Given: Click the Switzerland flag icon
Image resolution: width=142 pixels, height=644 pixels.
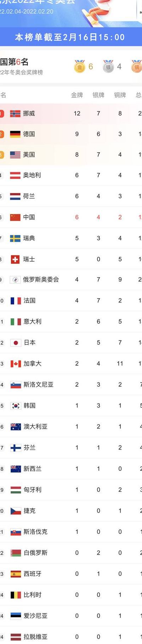Looking at the screenshot, I should [x=15, y=260].
